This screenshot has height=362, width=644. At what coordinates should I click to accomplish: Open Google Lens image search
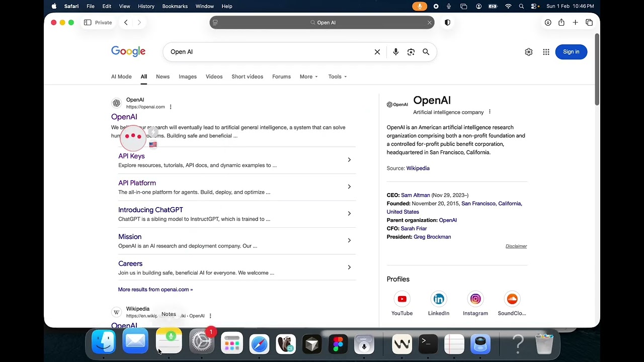[411, 52]
